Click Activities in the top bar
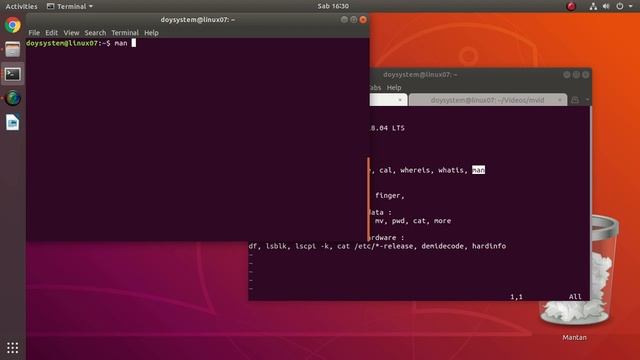Image resolution: width=640 pixels, height=360 pixels. click(21, 6)
